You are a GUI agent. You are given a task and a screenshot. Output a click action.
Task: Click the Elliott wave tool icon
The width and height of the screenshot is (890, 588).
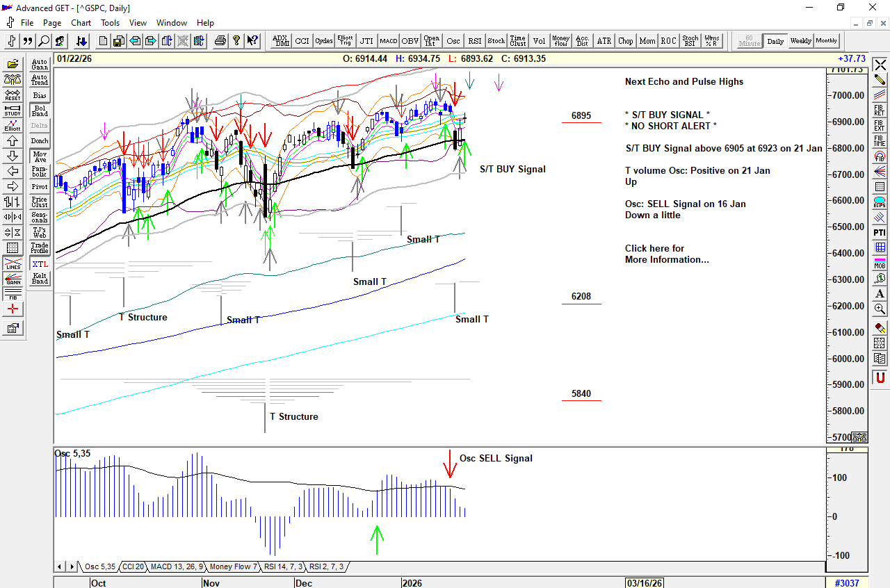tap(13, 125)
